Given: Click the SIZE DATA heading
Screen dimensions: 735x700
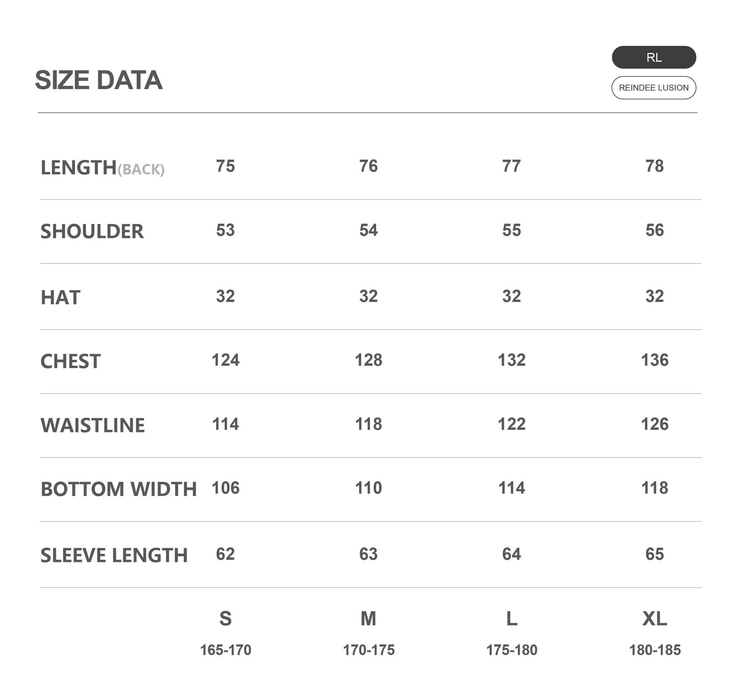Looking at the screenshot, I should 99,80.
